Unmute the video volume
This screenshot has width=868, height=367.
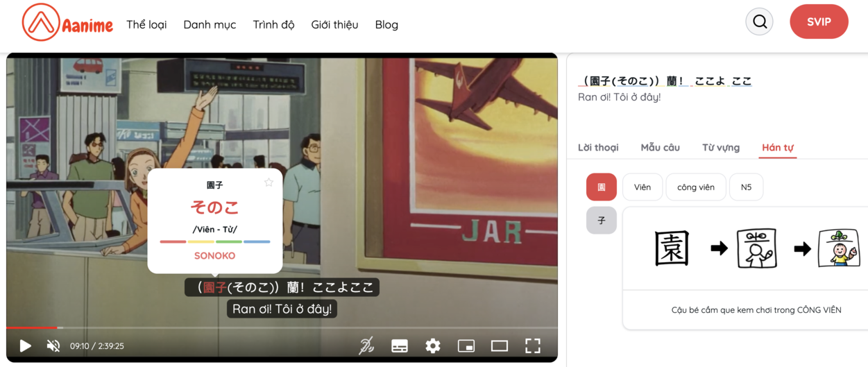pos(53,345)
